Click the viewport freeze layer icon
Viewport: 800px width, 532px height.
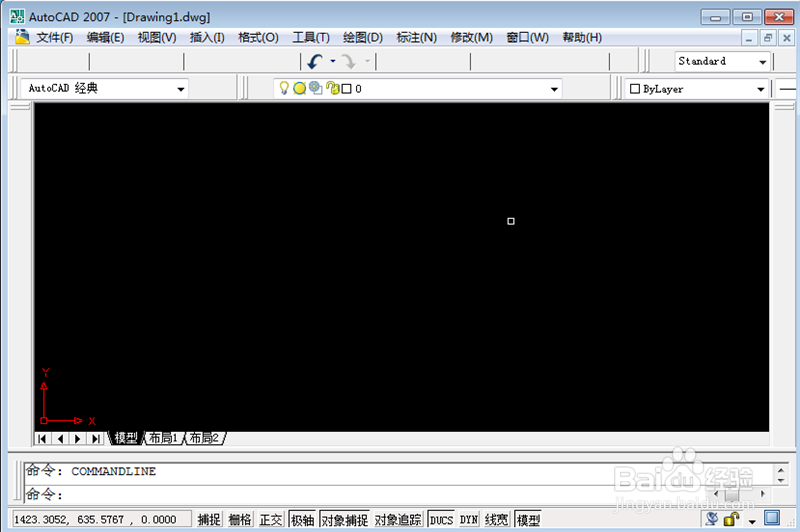316,88
